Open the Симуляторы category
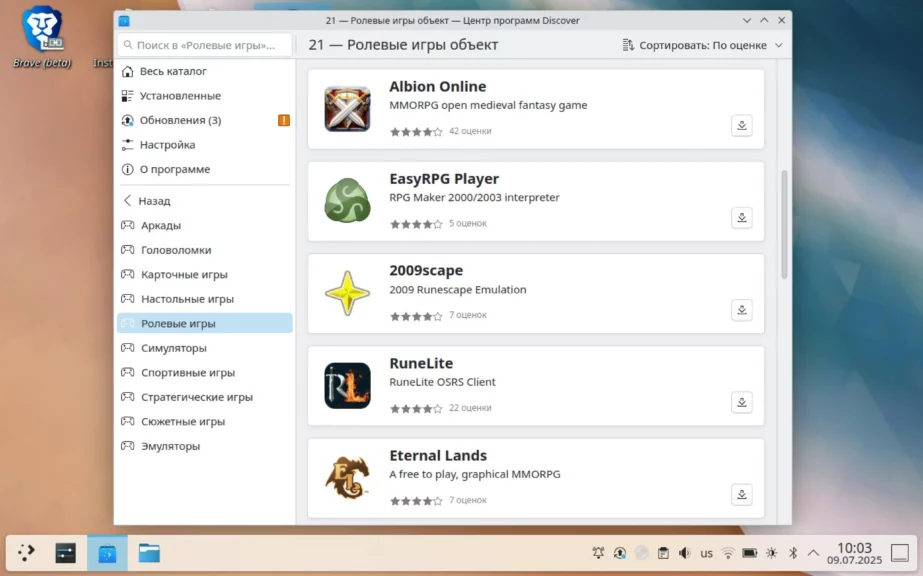Viewport: 923px width, 576px height. [x=173, y=348]
